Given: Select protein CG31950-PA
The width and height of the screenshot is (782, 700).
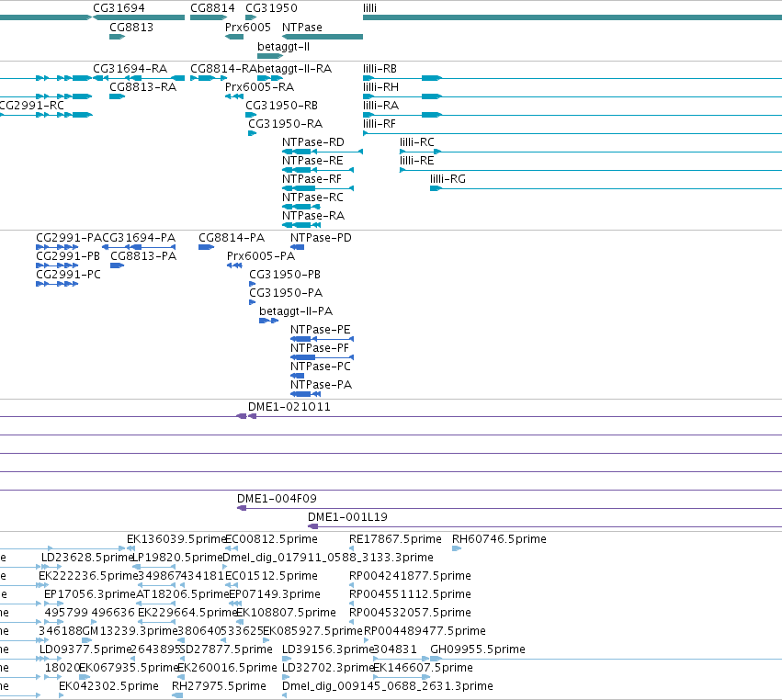Looking at the screenshot, I should pos(286,293).
